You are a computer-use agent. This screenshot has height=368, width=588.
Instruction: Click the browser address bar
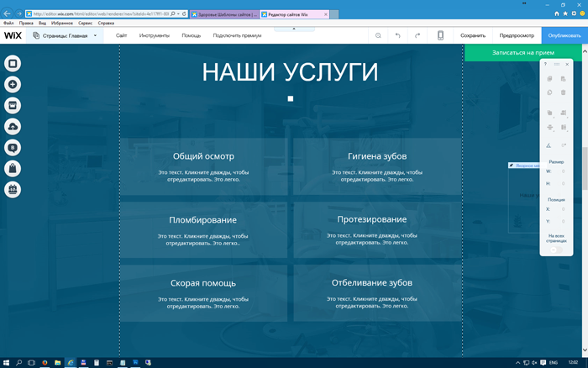tap(101, 14)
